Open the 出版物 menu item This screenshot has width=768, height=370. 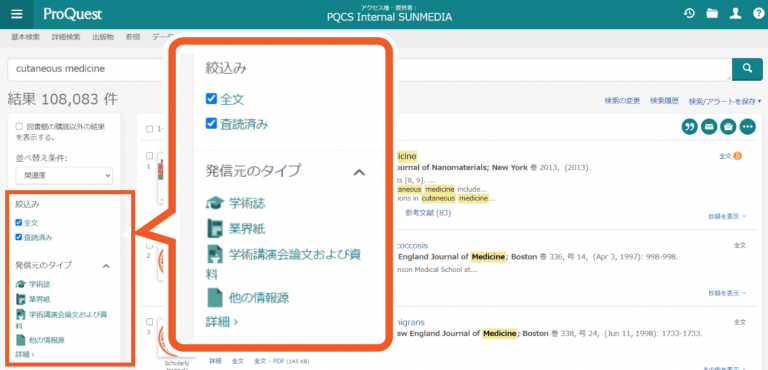click(103, 37)
